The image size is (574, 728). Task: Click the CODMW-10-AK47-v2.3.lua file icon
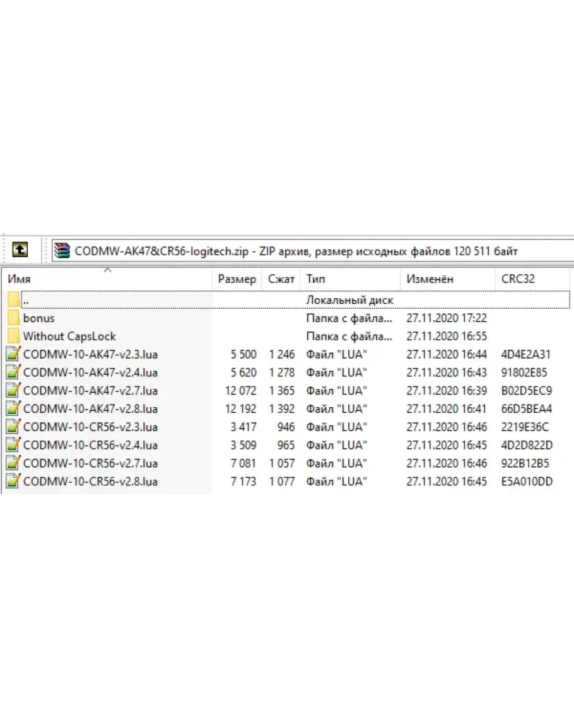(x=13, y=354)
